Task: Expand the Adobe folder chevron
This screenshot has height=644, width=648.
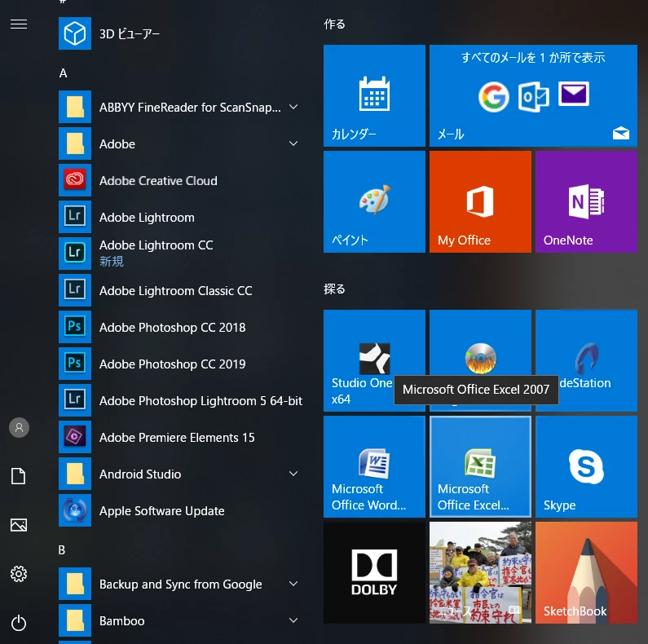Action: coord(293,143)
